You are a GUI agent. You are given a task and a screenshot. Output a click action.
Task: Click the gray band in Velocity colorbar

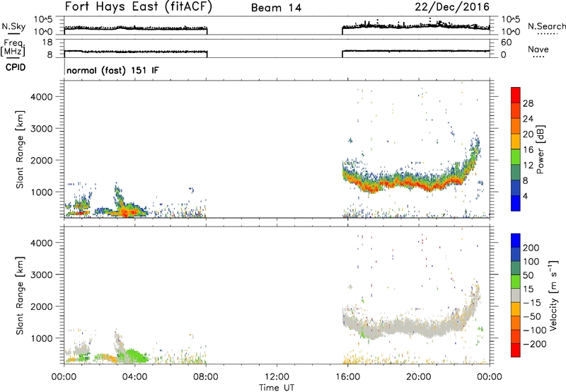(516, 295)
